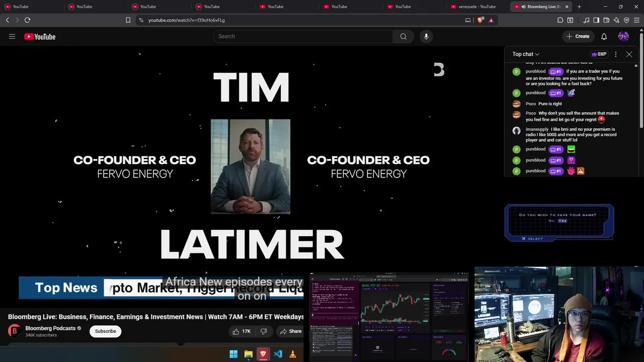Select the Bloomberg Live tab
The height and width of the screenshot is (362, 644).
click(x=541, y=7)
